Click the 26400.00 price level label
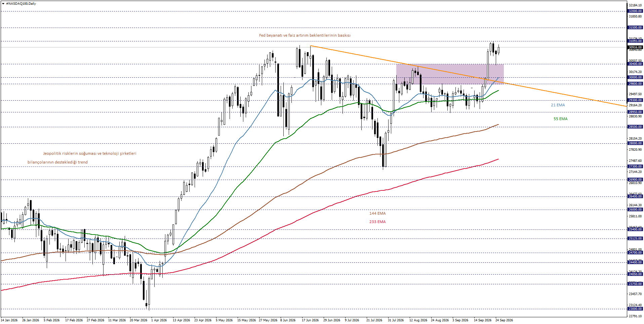This screenshot has width=644, height=324. point(635,196)
